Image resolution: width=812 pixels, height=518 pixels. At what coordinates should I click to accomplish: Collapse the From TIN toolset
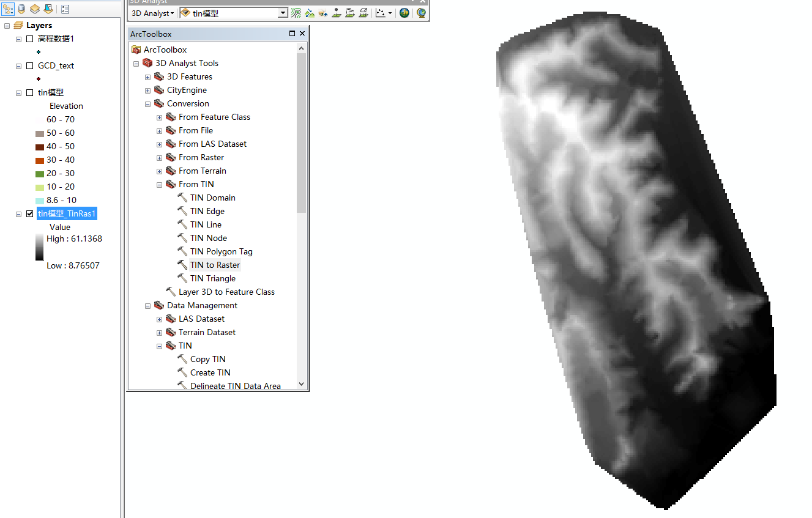pyautogui.click(x=159, y=184)
